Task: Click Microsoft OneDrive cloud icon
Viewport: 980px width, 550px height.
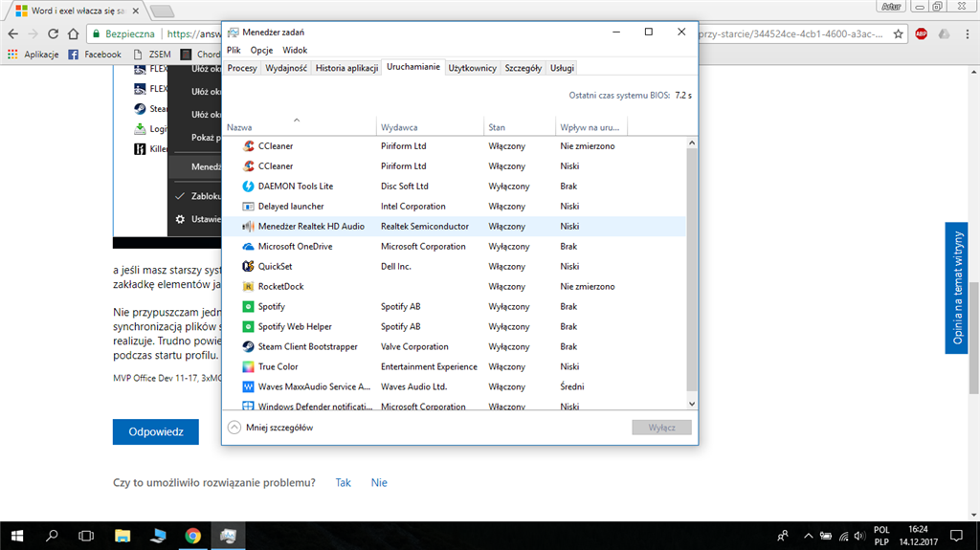Action: tap(248, 246)
